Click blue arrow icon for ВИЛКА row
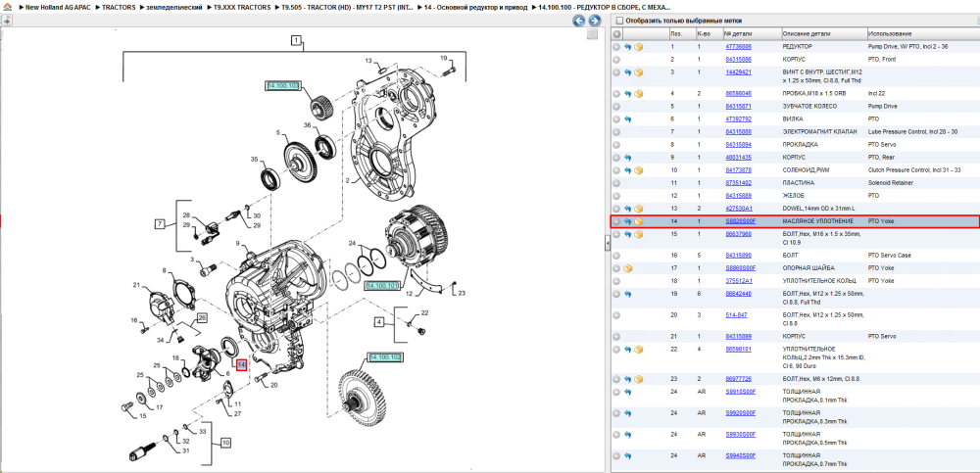Image resolution: width=980 pixels, height=473 pixels. tap(628, 118)
